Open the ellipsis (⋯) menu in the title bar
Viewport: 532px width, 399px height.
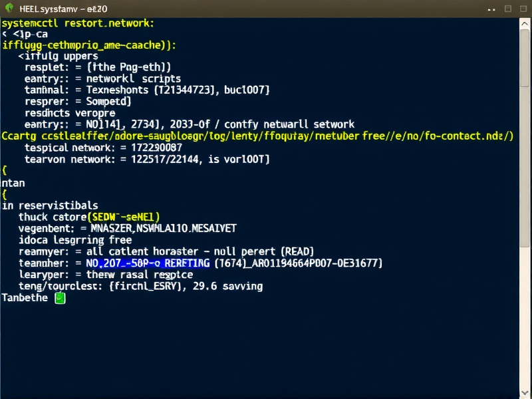490,9
